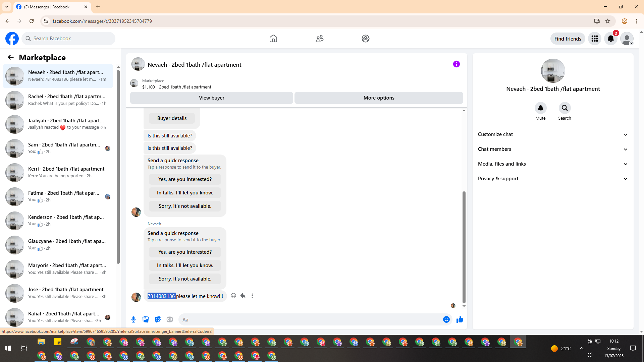The height and width of the screenshot is (362, 644).
Task: Open the GIF picker icon
Action: coord(170,319)
